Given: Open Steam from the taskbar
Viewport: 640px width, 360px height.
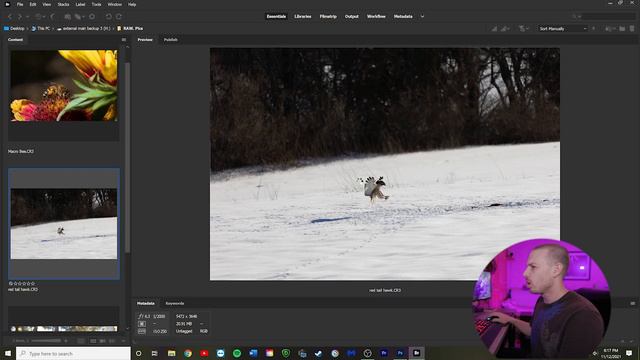Looking at the screenshot, I should [318, 353].
